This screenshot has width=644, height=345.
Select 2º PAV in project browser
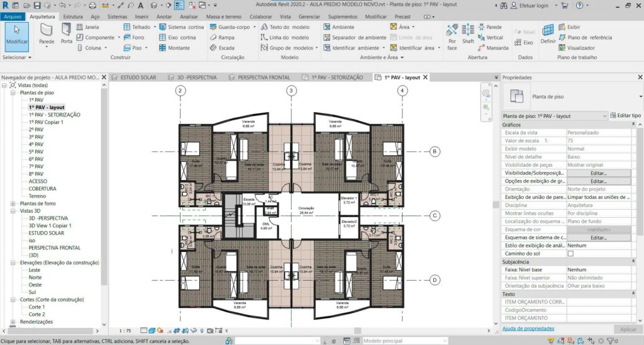click(36, 130)
